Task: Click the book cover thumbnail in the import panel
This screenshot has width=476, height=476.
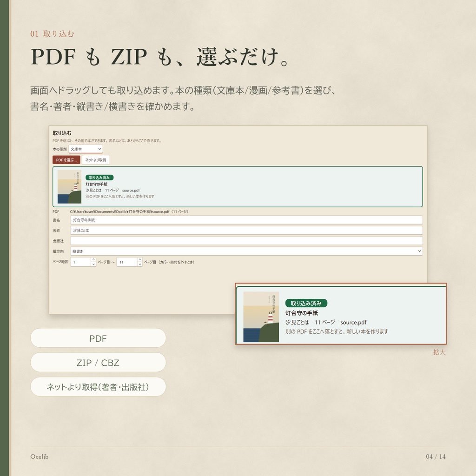Action: tap(69, 187)
